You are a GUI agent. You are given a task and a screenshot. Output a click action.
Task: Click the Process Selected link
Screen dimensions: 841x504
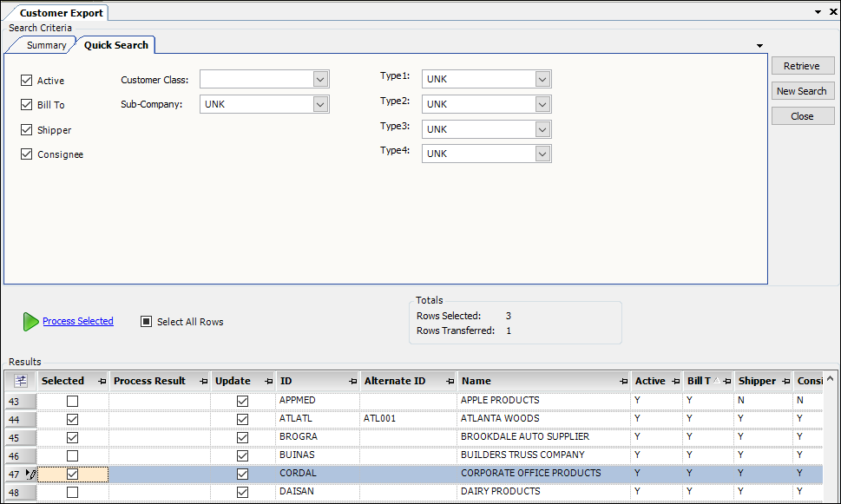78,321
